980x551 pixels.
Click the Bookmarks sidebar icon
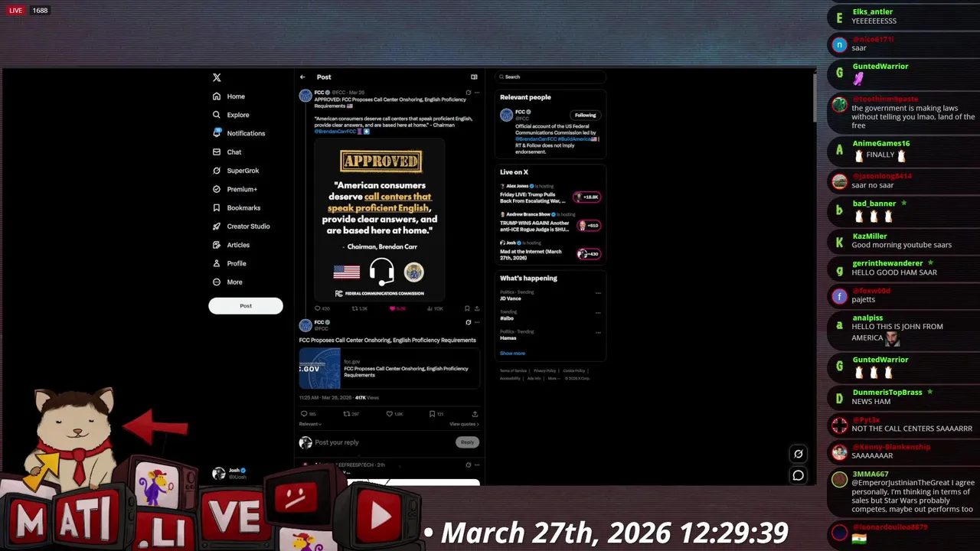tap(217, 207)
